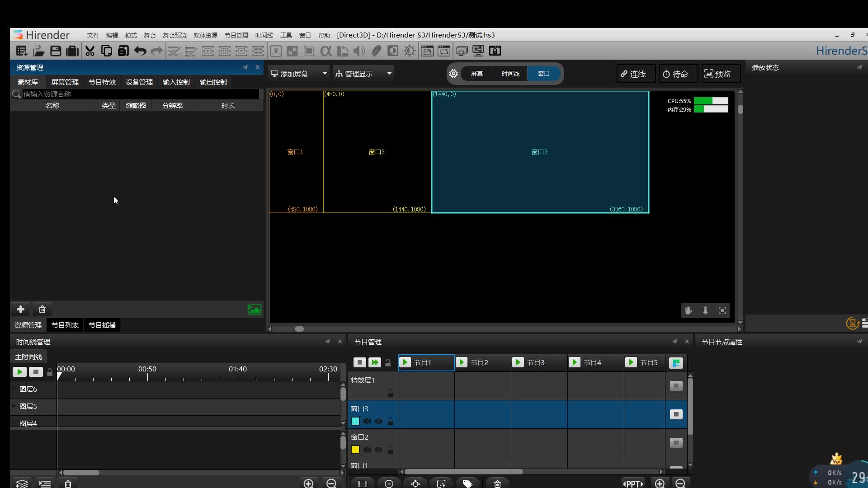The width and height of the screenshot is (868, 488).
Task: Click the green image icon in resource panel
Action: [254, 310]
